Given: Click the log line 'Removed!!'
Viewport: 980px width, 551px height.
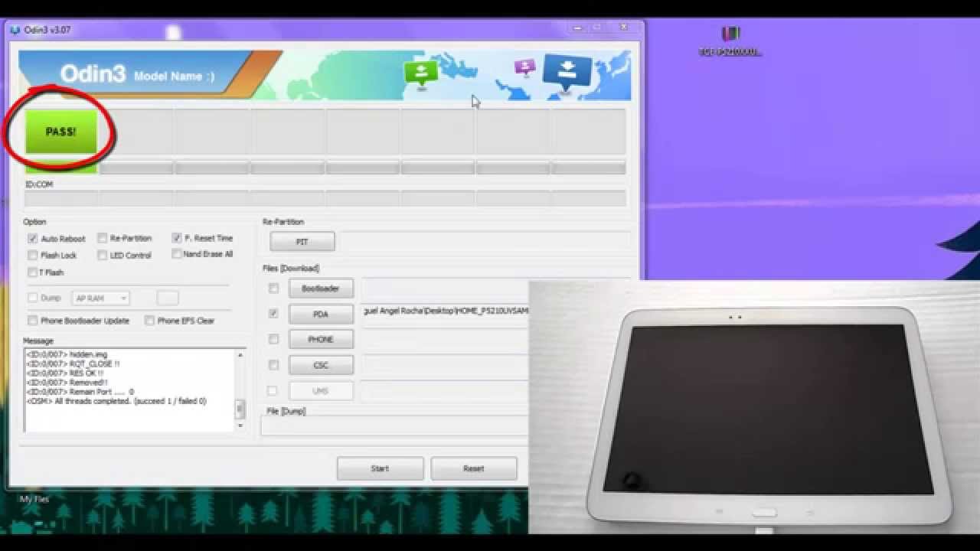Looking at the screenshot, I should click(67, 383).
